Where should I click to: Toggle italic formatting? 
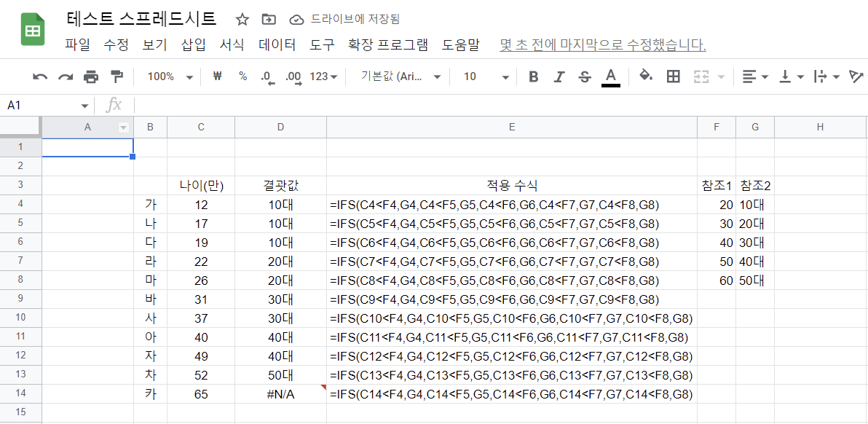coord(559,76)
